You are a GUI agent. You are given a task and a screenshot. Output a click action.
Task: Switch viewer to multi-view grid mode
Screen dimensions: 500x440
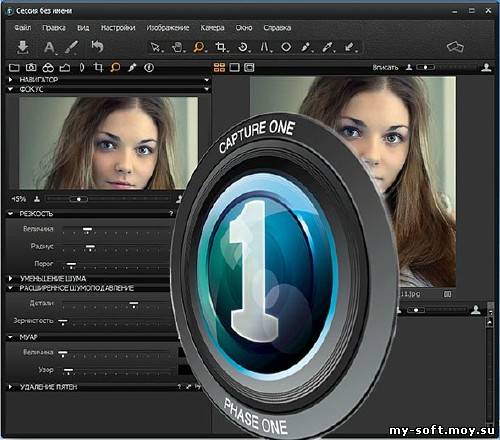[x=219, y=67]
